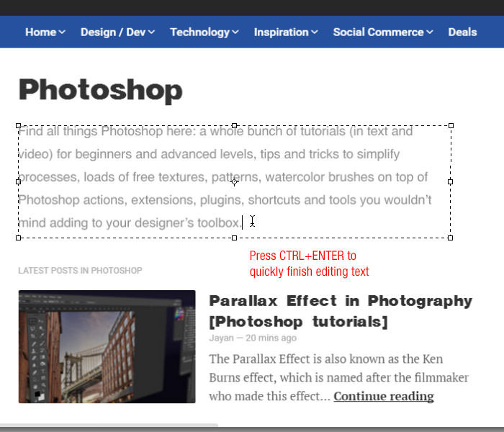Click the '20 mins ago' timestamp
504x432 pixels.
point(271,338)
